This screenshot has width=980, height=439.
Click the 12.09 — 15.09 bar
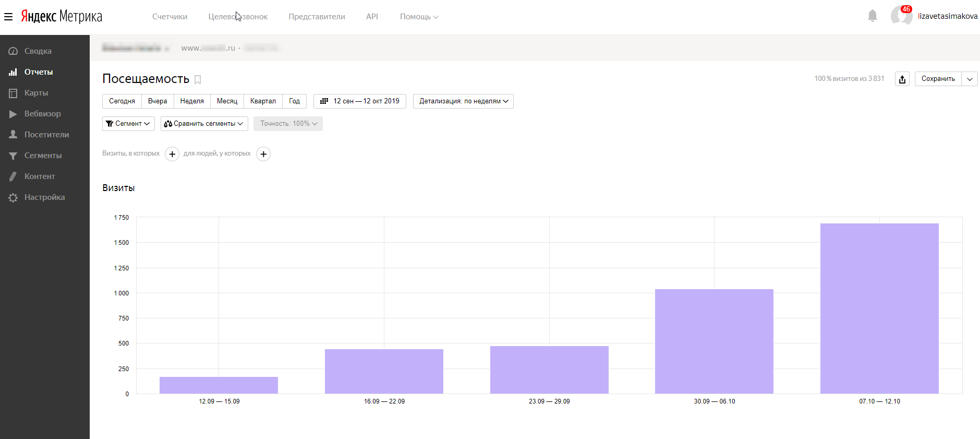tap(219, 385)
